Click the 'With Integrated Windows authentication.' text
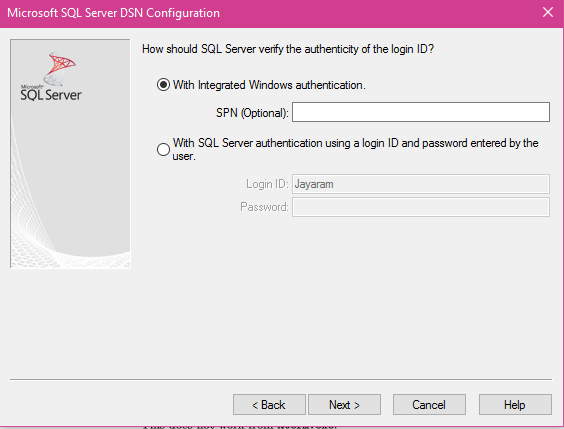The width and height of the screenshot is (564, 429). tap(269, 85)
